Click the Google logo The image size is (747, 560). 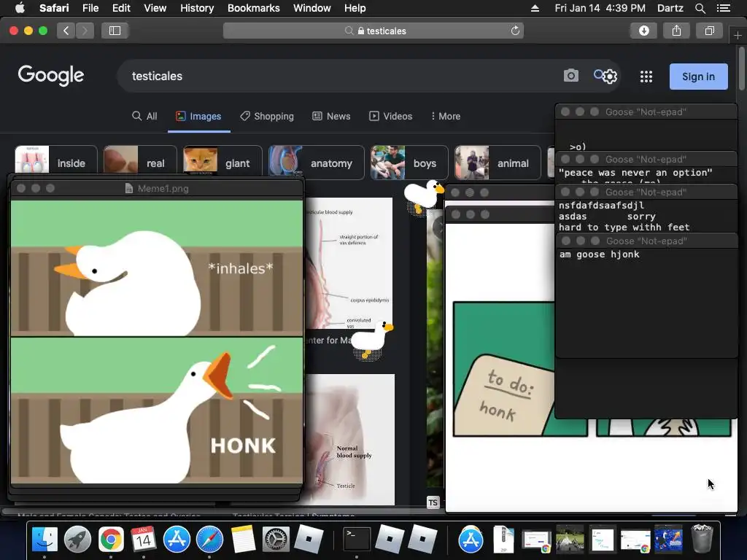(51, 75)
